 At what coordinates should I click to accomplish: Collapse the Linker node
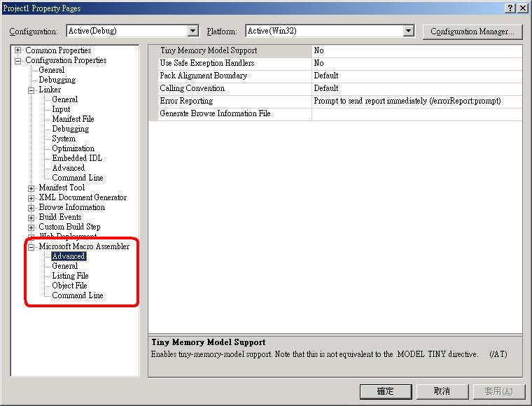[31, 90]
